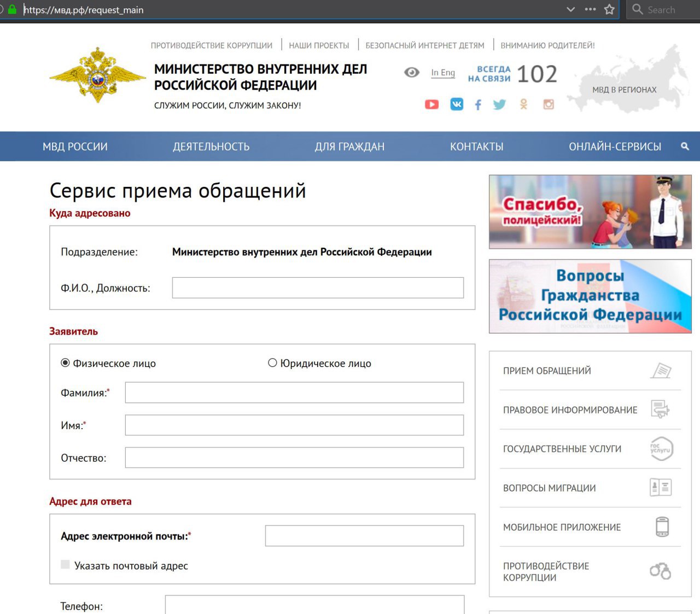The height and width of the screenshot is (614, 700).
Task: Click the document icon beside ПРИЕМ ОБРАЩЕНИЙ
Action: click(x=661, y=371)
